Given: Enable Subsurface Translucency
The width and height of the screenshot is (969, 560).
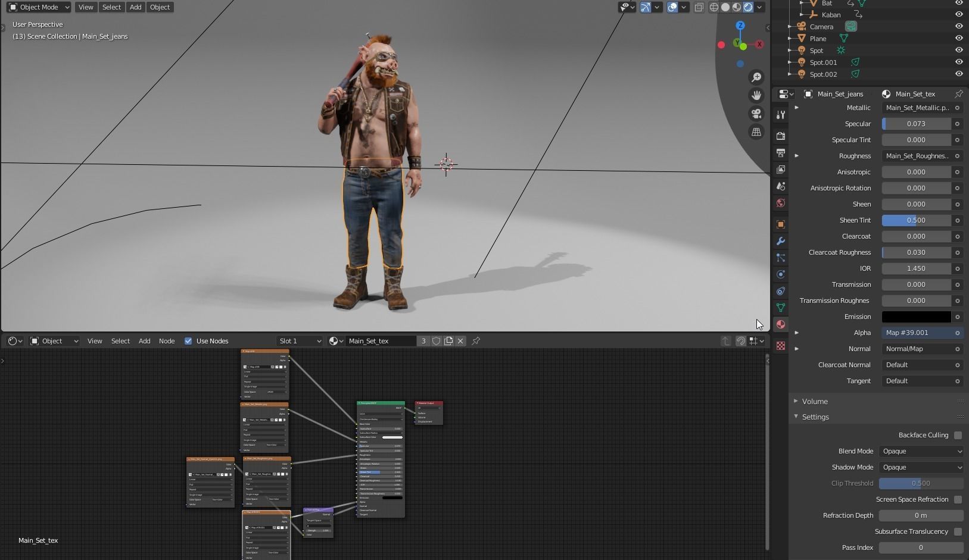Looking at the screenshot, I should click(958, 531).
